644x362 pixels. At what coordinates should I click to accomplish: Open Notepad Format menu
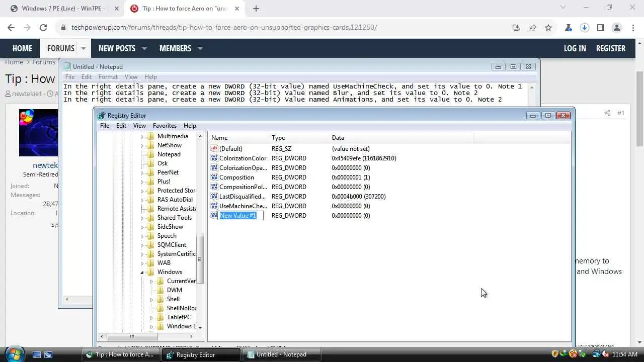[108, 77]
